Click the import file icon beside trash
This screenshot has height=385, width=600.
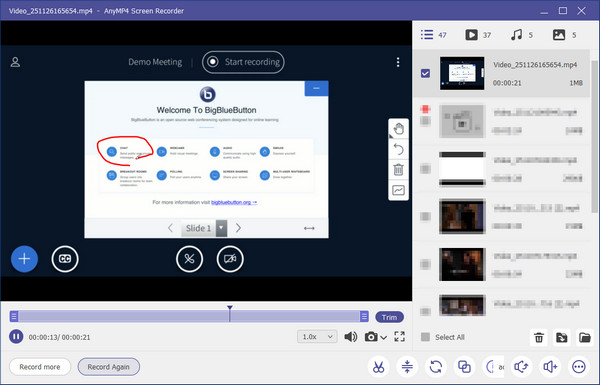pos(562,337)
